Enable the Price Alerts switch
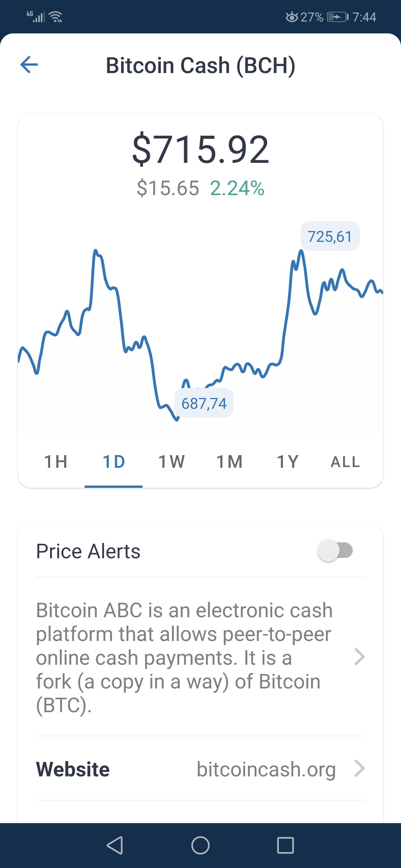401x868 pixels. click(335, 550)
